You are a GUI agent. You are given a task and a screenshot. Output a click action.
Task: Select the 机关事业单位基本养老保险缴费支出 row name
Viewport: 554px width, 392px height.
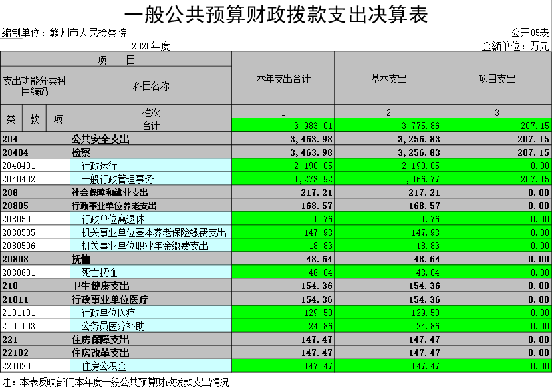[x=154, y=232]
